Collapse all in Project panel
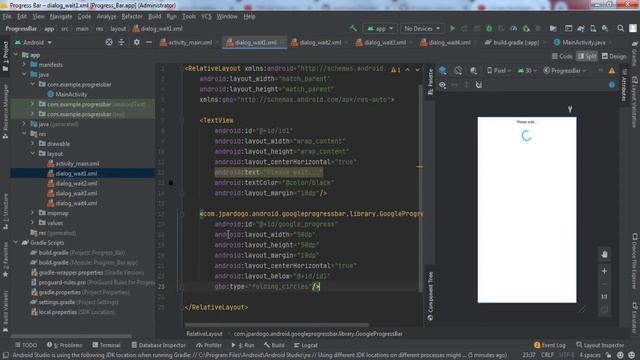This screenshot has width=640, height=360. (122, 42)
